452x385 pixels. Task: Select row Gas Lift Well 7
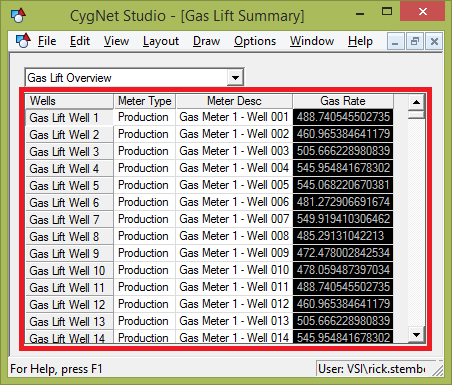click(x=69, y=220)
